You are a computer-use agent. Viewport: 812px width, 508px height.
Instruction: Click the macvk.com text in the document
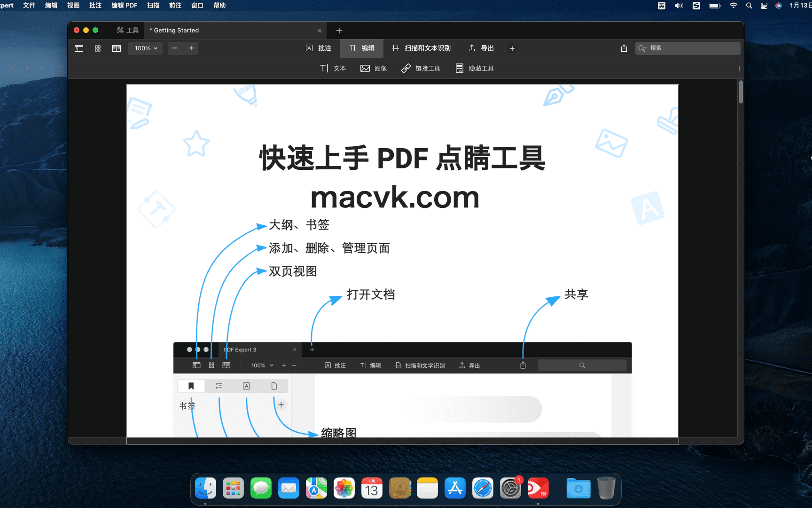pyautogui.click(x=395, y=198)
